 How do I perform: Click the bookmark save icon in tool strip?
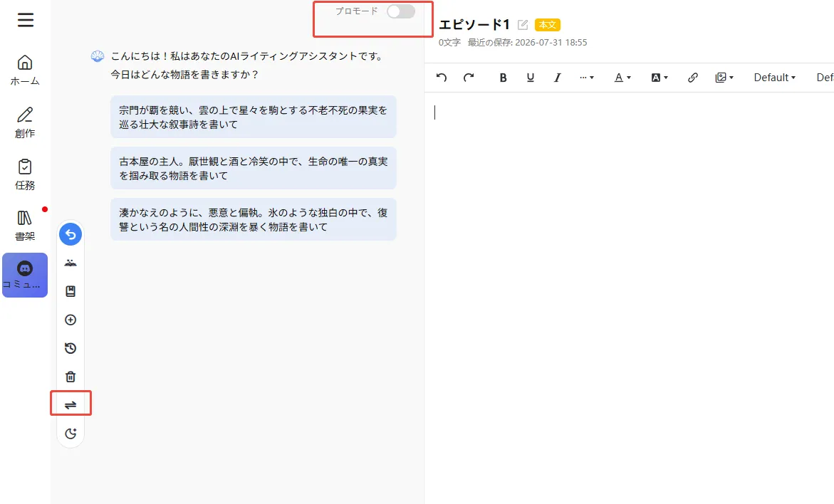[71, 291]
